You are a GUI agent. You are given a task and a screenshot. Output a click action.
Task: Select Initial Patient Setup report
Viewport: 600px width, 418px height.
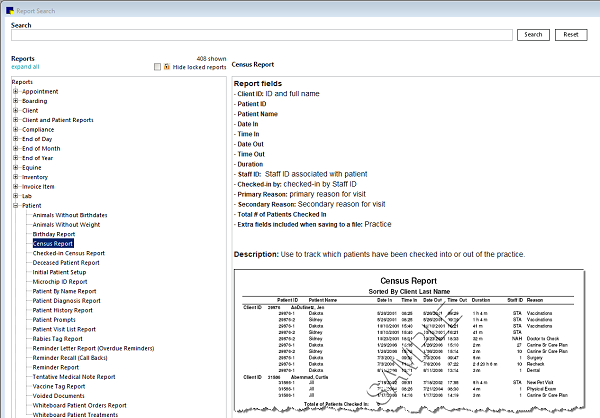point(59,272)
